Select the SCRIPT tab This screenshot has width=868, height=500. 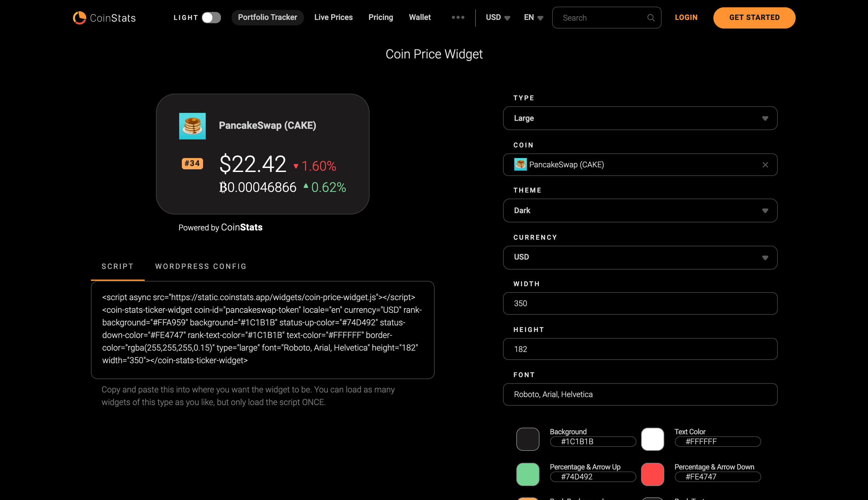tap(117, 267)
